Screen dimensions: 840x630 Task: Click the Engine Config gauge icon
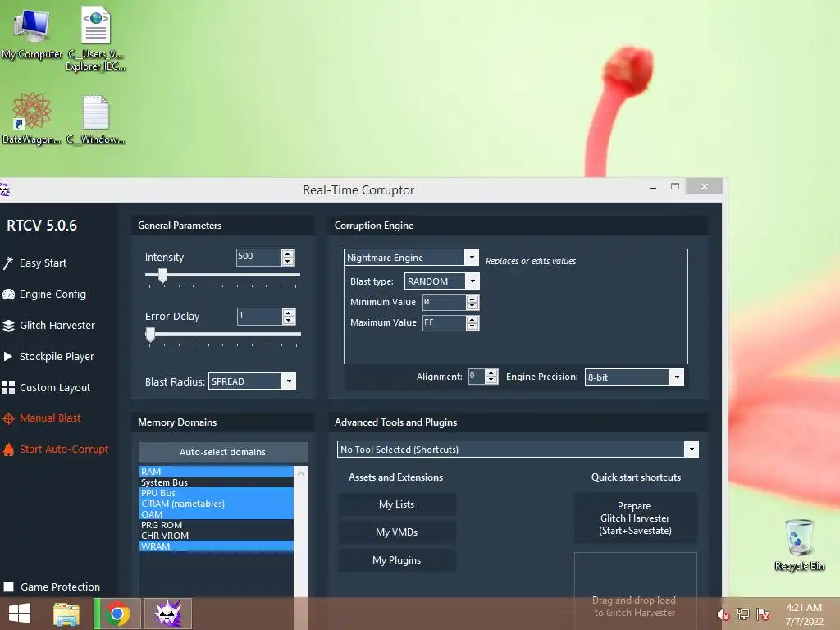click(x=8, y=294)
